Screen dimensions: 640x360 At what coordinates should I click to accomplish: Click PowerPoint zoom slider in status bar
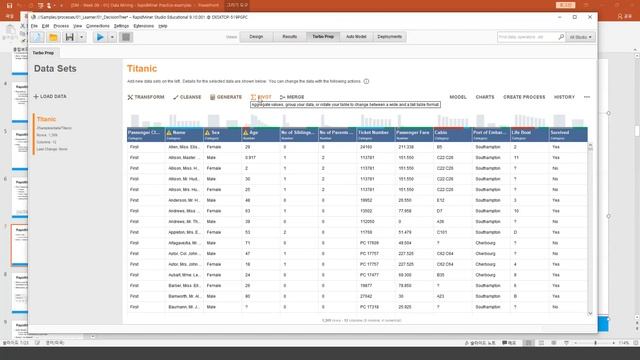(595, 343)
